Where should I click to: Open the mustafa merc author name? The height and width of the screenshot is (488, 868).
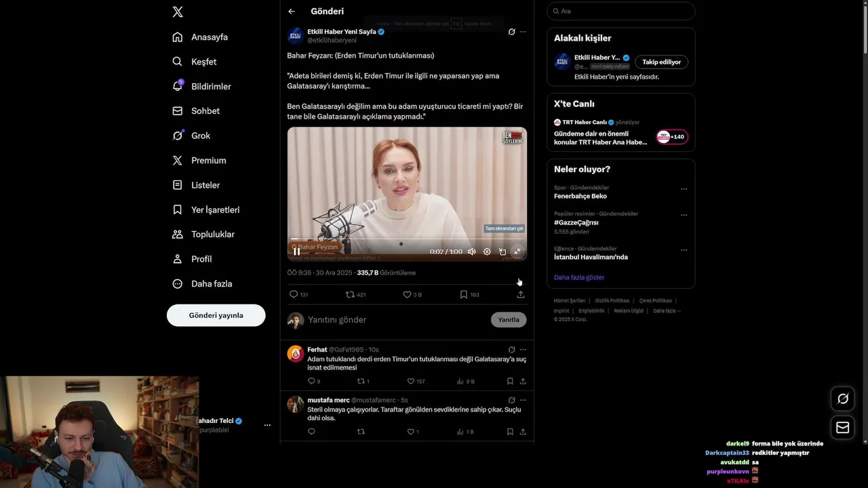click(328, 400)
